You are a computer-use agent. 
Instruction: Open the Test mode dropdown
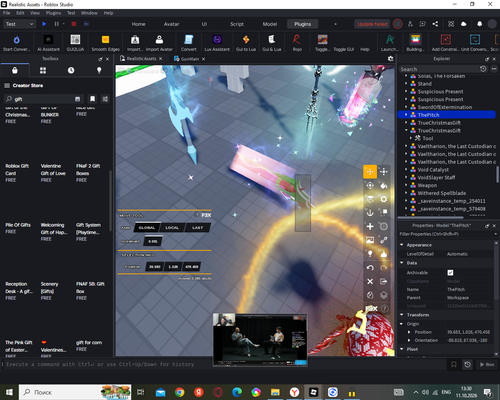click(x=19, y=24)
